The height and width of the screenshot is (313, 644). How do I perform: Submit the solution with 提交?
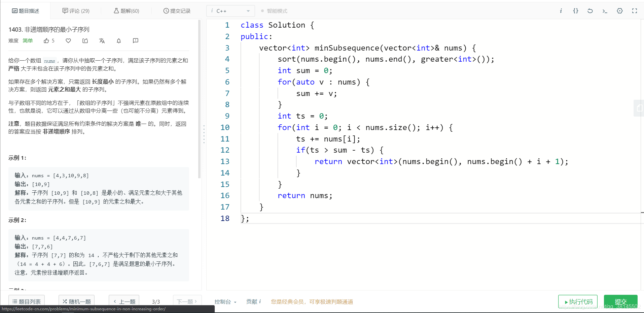[x=620, y=302]
